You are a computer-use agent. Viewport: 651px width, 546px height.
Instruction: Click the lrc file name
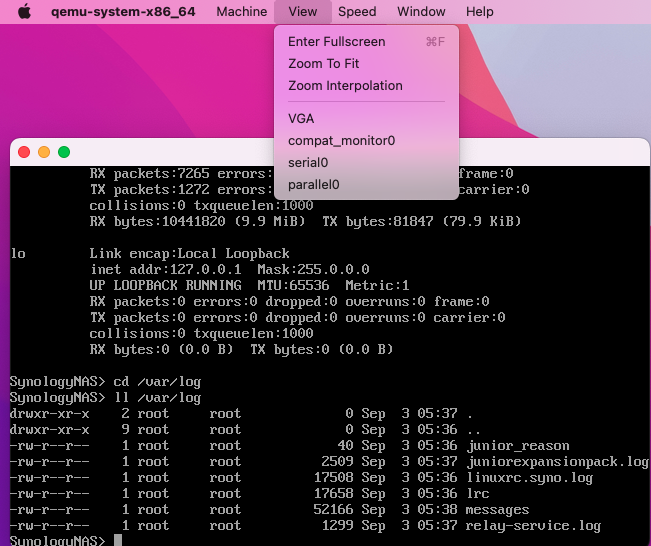point(477,493)
